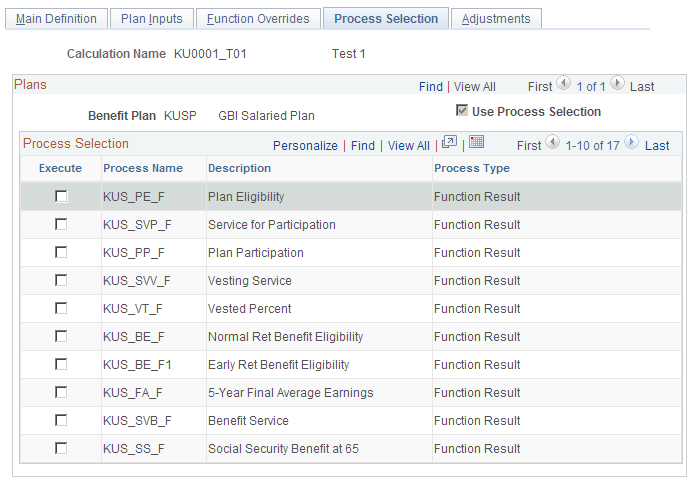Check Execute for KUS_BE_F1 Early Ret Benefit

[61, 364]
